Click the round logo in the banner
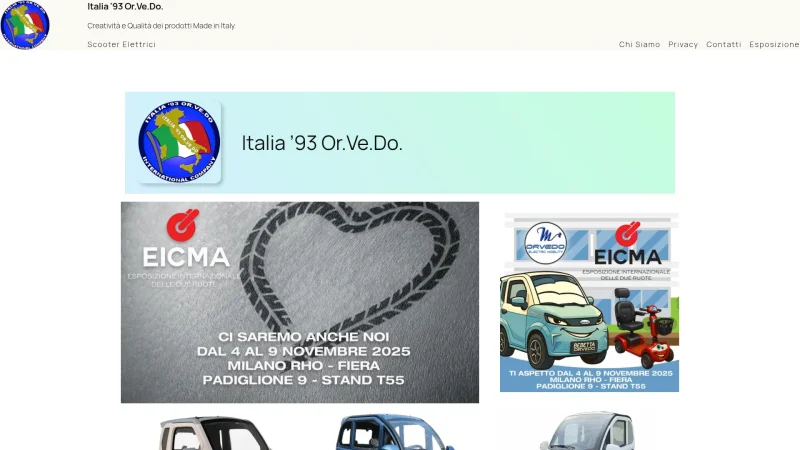This screenshot has height=450, width=800. click(179, 142)
